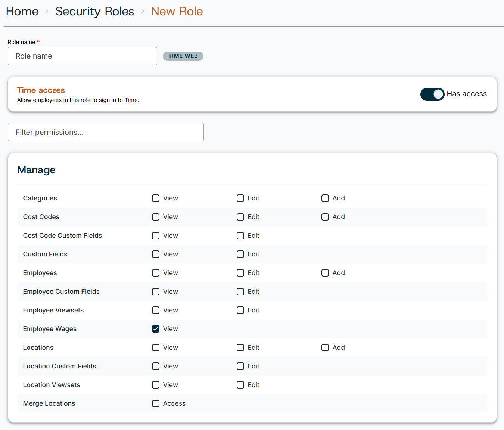Check Edit for Employees
Screen dimensions: 504x430
240,273
